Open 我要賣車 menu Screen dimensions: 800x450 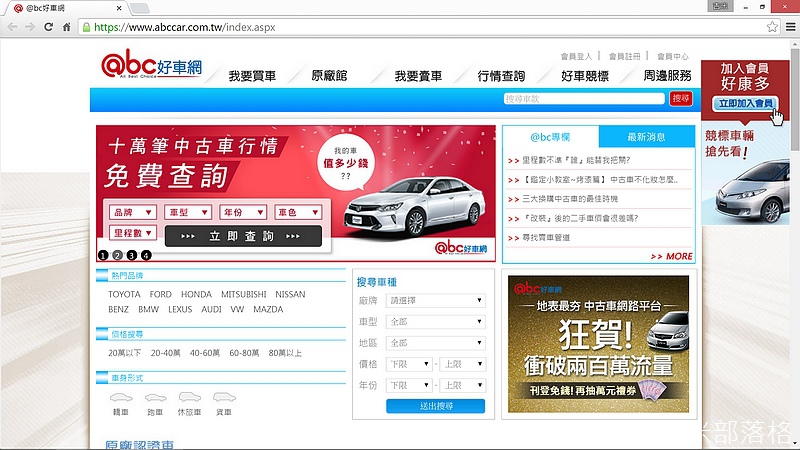[x=418, y=76]
